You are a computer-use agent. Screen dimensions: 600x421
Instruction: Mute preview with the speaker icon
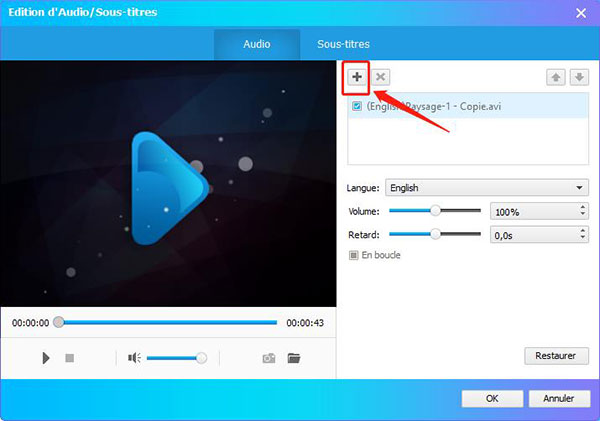134,358
